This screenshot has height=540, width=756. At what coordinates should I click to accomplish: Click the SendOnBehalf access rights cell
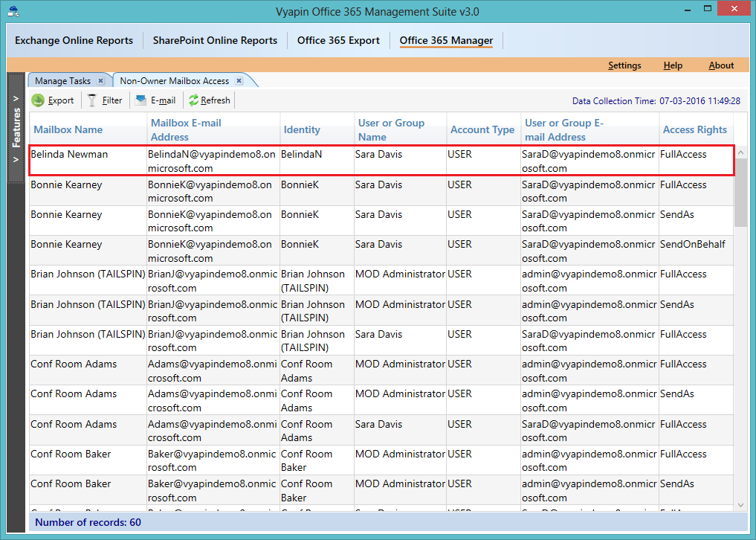696,251
